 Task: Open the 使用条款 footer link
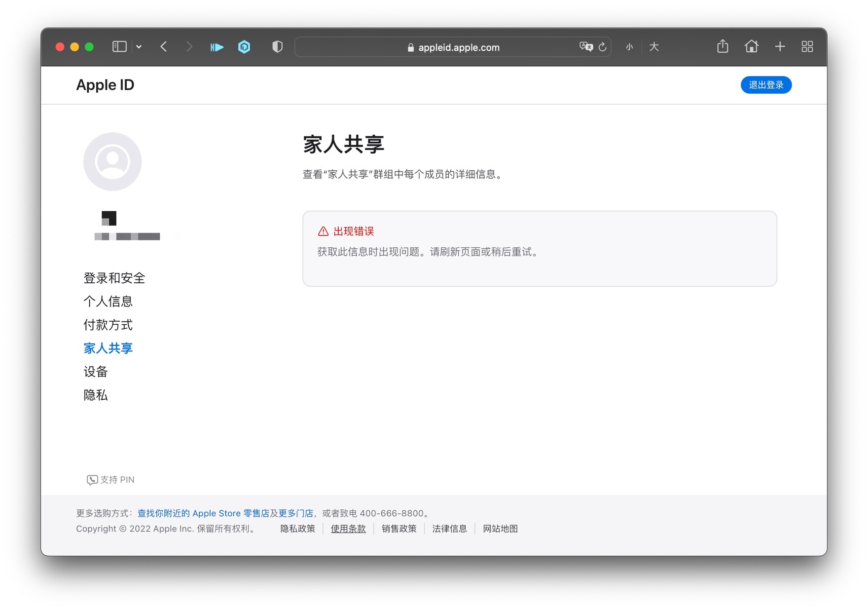point(348,529)
